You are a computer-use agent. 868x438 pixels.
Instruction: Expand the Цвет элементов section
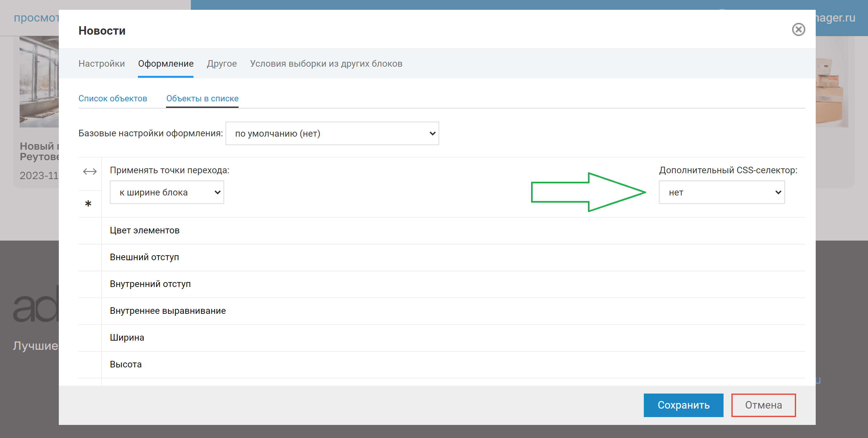144,230
